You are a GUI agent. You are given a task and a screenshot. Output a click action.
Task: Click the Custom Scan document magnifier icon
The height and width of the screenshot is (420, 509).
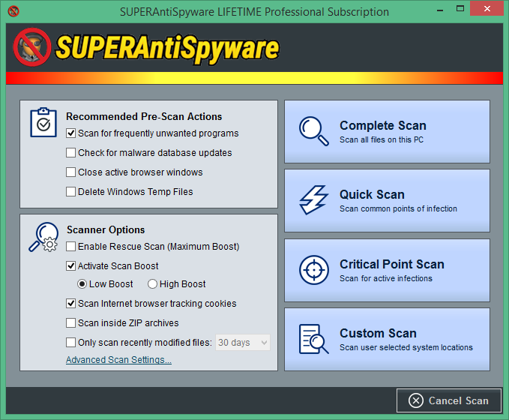313,339
